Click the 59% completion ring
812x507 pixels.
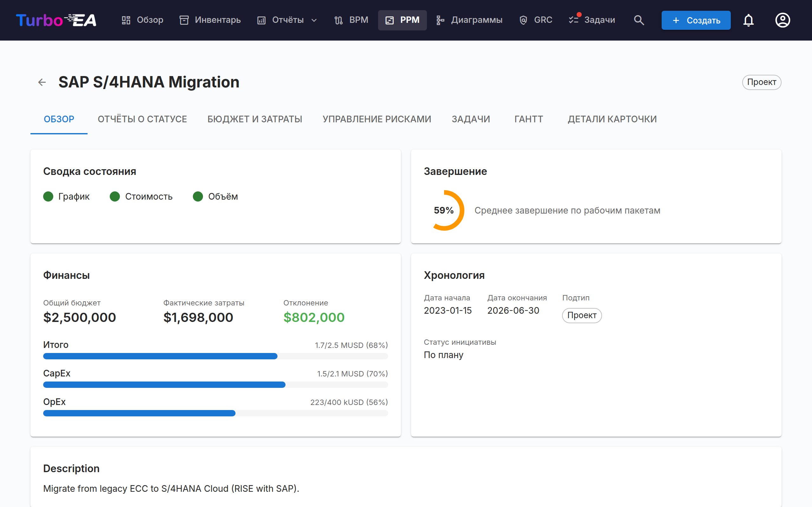click(444, 210)
